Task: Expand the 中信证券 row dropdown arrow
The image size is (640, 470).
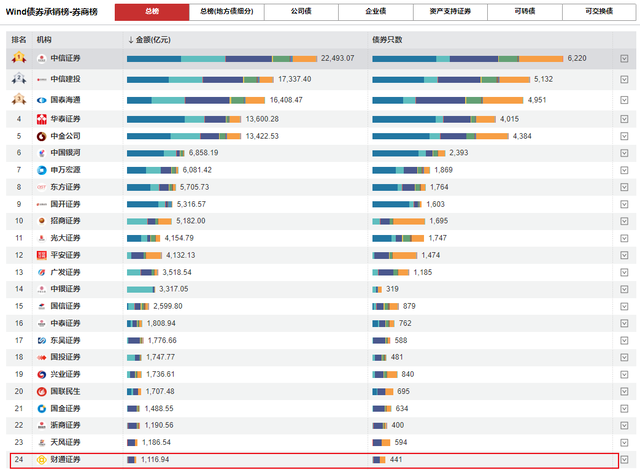Action: coord(624,58)
